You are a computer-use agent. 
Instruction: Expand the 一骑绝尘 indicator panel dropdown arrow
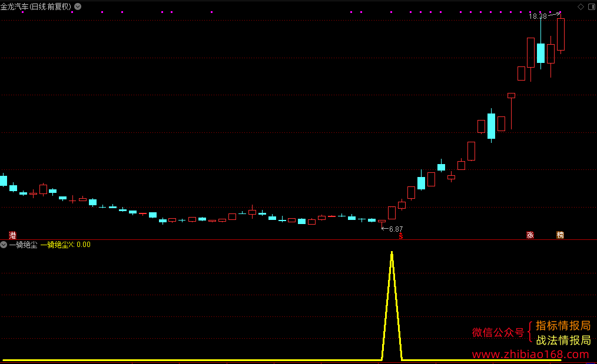coord(4,245)
